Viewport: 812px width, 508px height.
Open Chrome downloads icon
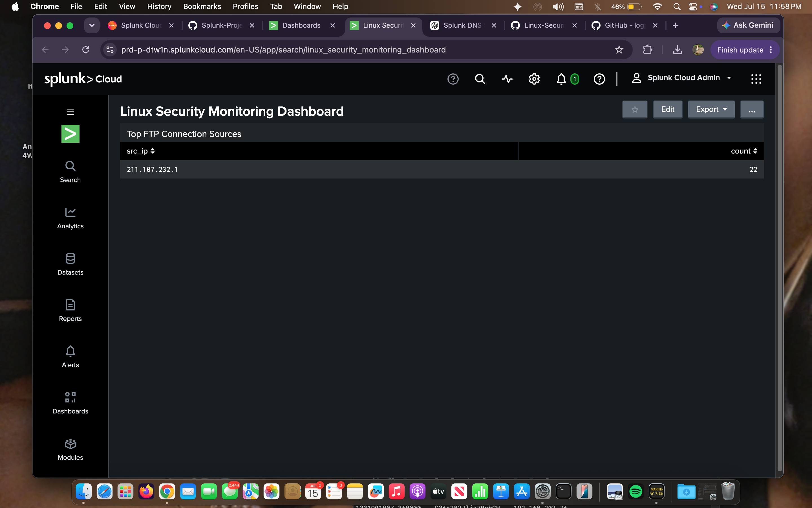pos(678,50)
